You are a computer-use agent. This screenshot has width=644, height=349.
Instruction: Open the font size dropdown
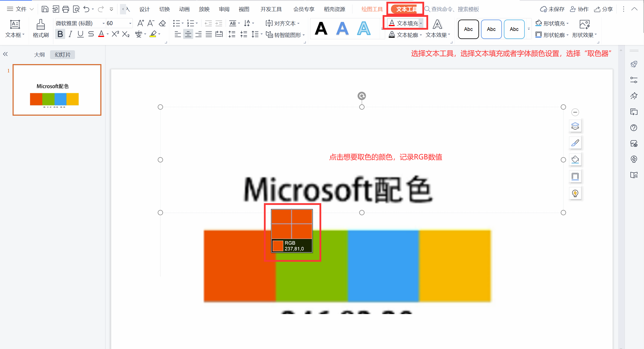click(x=130, y=23)
